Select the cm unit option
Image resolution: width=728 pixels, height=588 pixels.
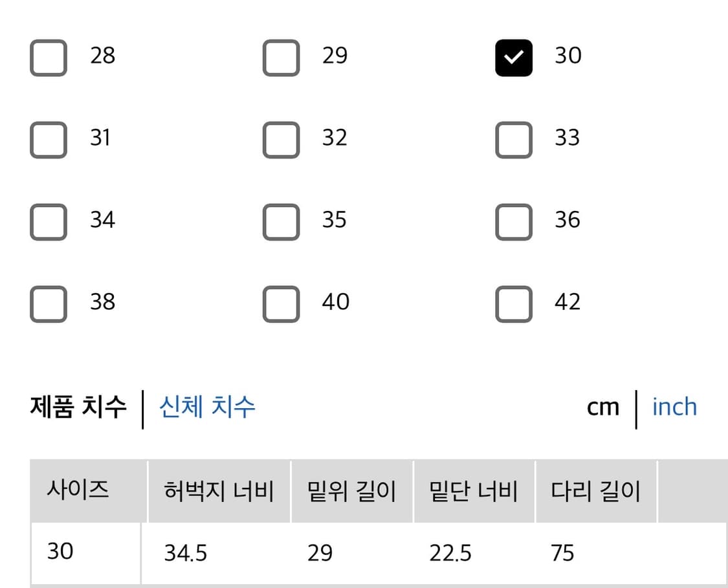(602, 408)
